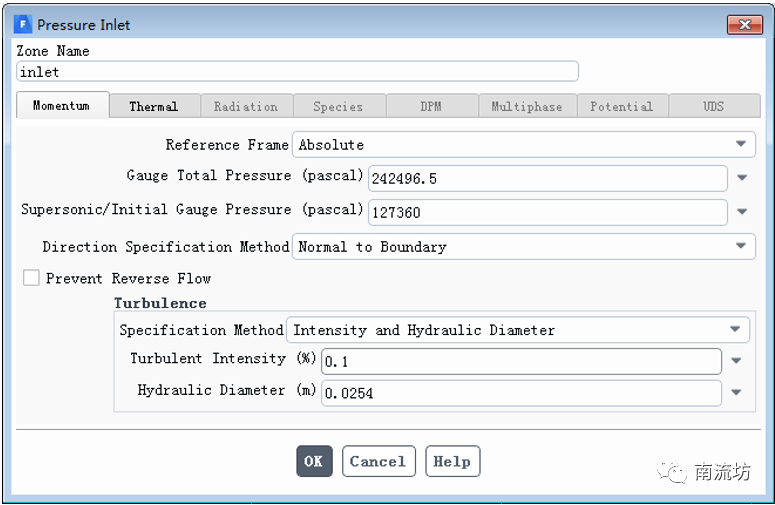The image size is (775, 505).
Task: Edit the Gauge Total Pressure value
Action: pos(548,178)
